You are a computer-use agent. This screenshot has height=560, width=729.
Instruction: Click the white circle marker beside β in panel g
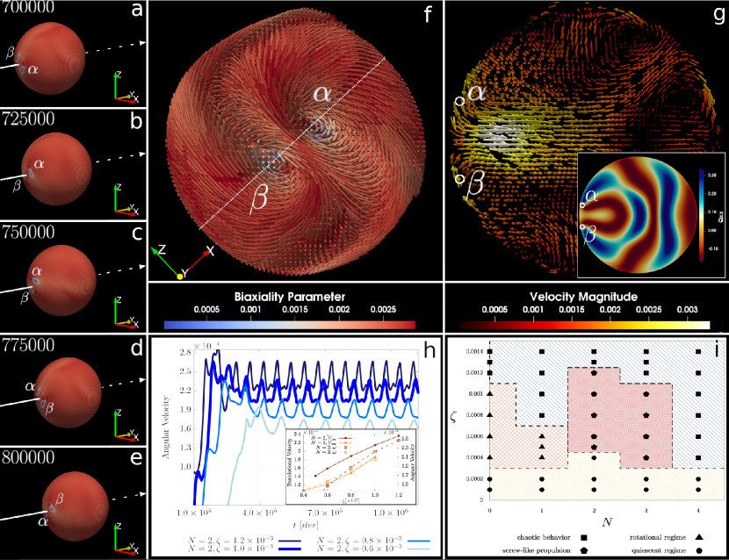(460, 178)
